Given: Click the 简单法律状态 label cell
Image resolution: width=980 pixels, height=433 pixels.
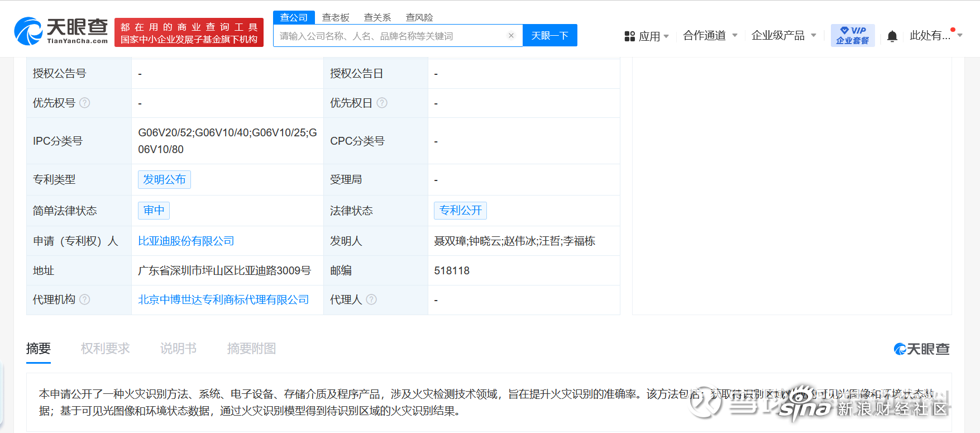Looking at the screenshot, I should click(x=79, y=211).
